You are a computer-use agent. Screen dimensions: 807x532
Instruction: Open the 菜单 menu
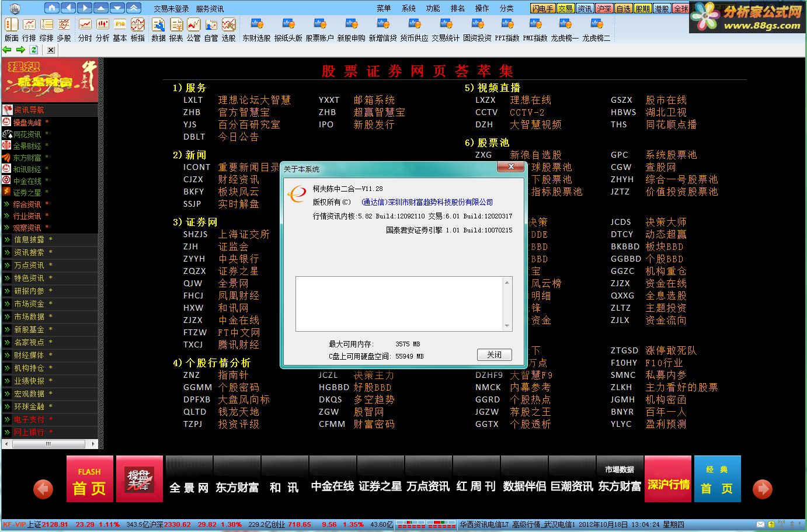(x=384, y=8)
